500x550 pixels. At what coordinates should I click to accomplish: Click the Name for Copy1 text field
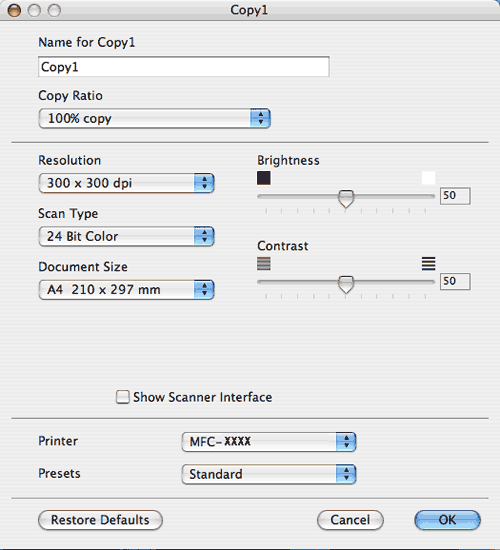point(184,67)
